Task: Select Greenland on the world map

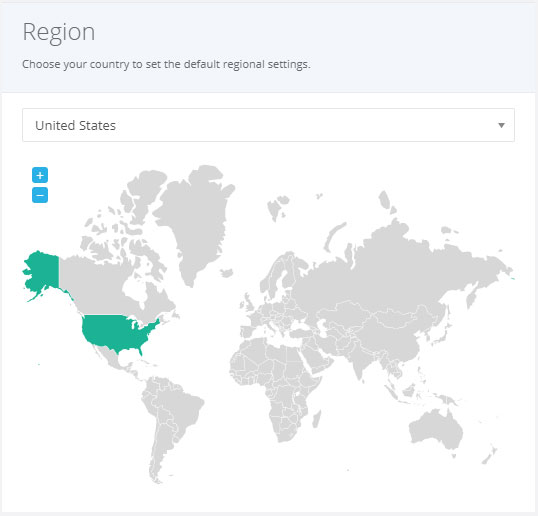Action: coord(194,220)
